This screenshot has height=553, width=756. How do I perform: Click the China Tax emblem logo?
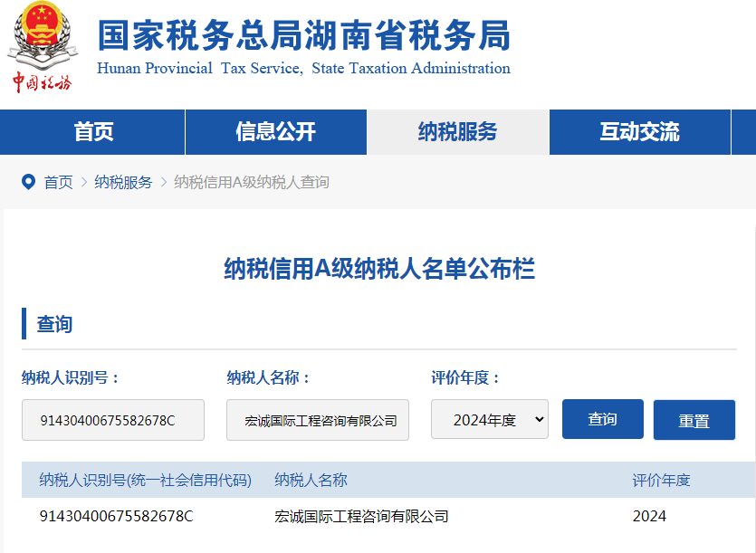coord(43,47)
